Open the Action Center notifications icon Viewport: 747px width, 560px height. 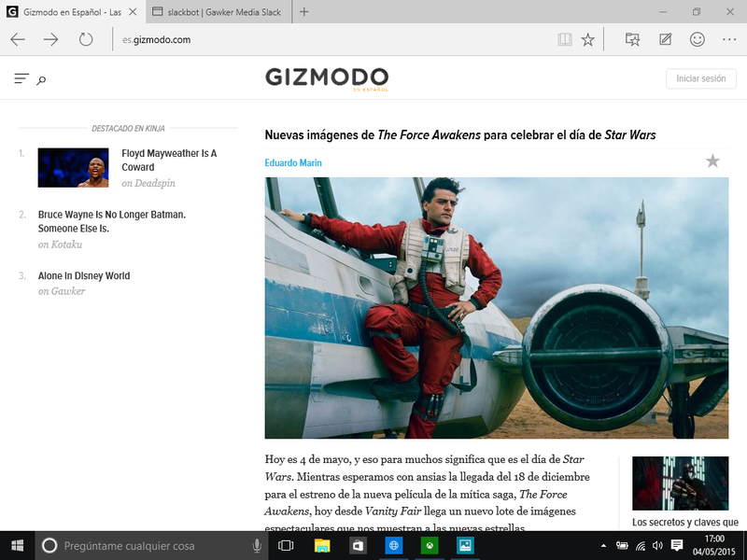[x=676, y=546]
